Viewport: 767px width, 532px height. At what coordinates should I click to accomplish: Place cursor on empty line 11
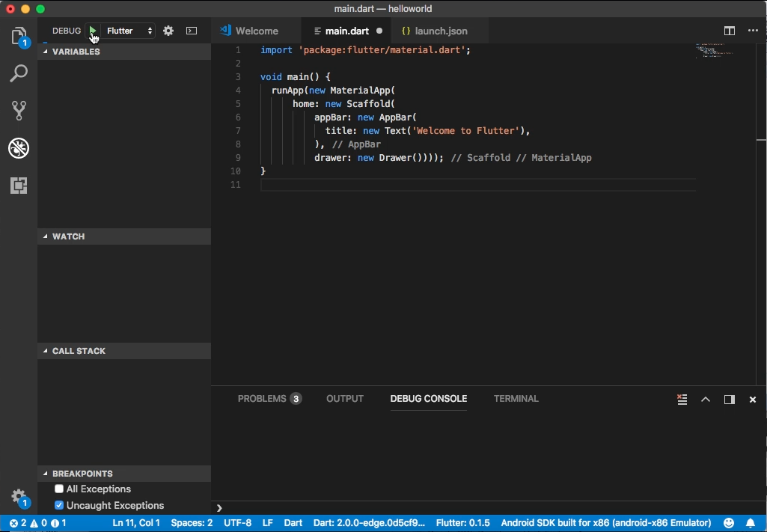(478, 184)
